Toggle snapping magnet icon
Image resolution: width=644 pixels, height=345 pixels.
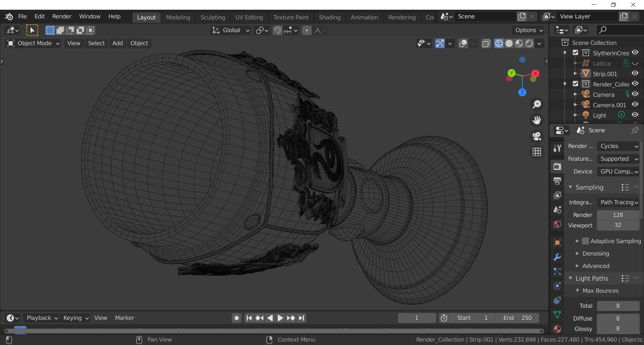click(x=277, y=30)
